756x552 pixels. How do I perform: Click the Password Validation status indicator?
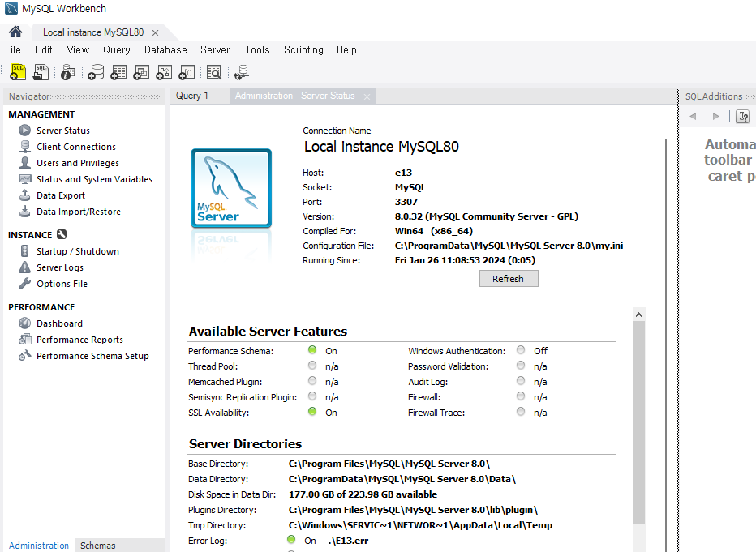(x=521, y=365)
